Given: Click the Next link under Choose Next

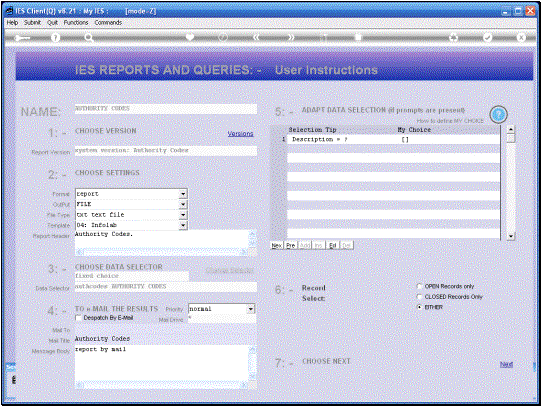Looking at the screenshot, I should [x=506, y=364].
